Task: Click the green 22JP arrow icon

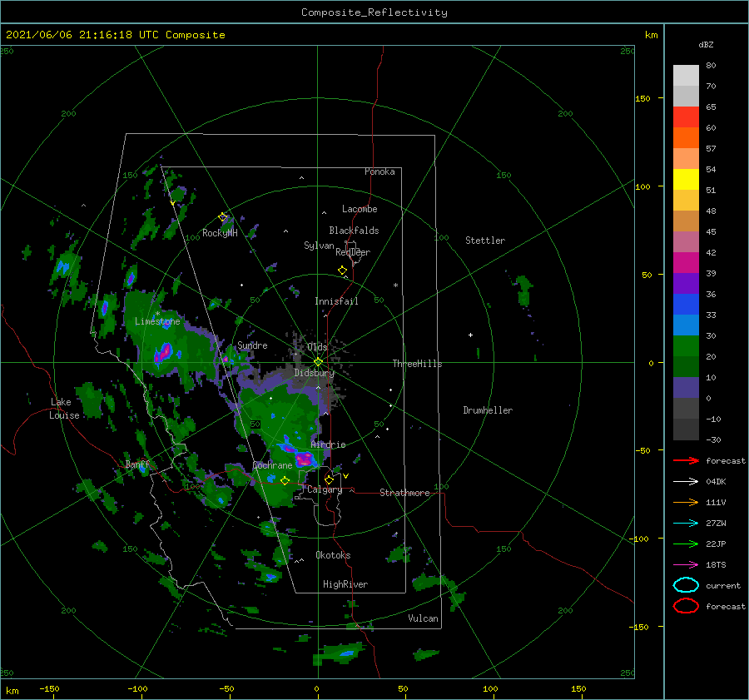Action: pyautogui.click(x=686, y=544)
